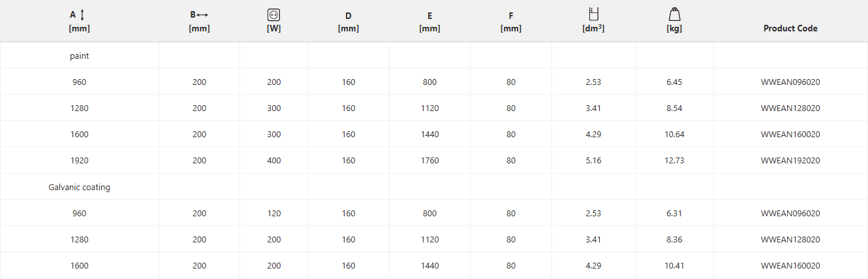868x279 pixels.
Task: Click the power socket icon above [W]
Action: [x=274, y=14]
